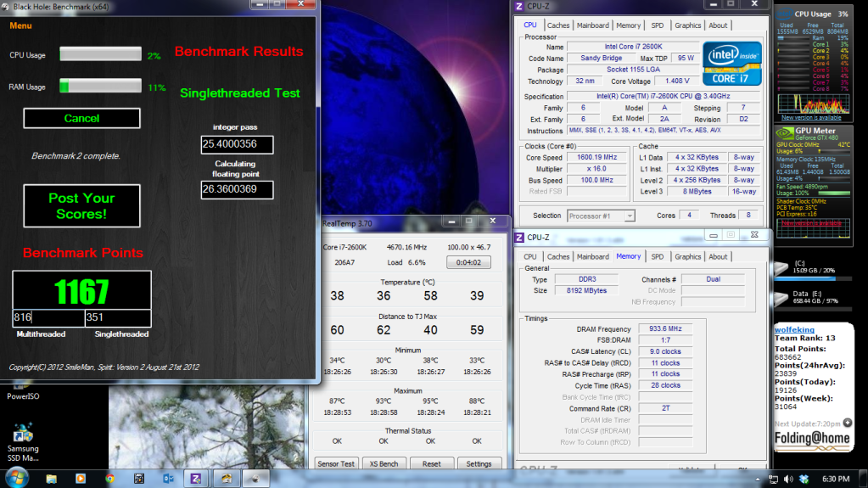Viewport: 868px width, 488px height.
Task: Start XS Bench in RealTemp
Action: tap(384, 463)
